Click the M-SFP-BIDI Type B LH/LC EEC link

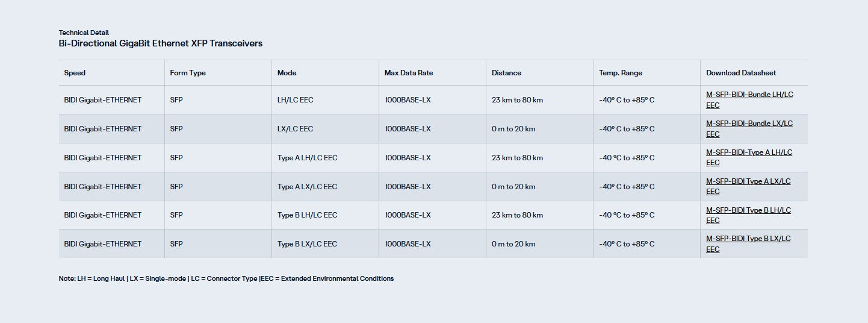tap(748, 210)
